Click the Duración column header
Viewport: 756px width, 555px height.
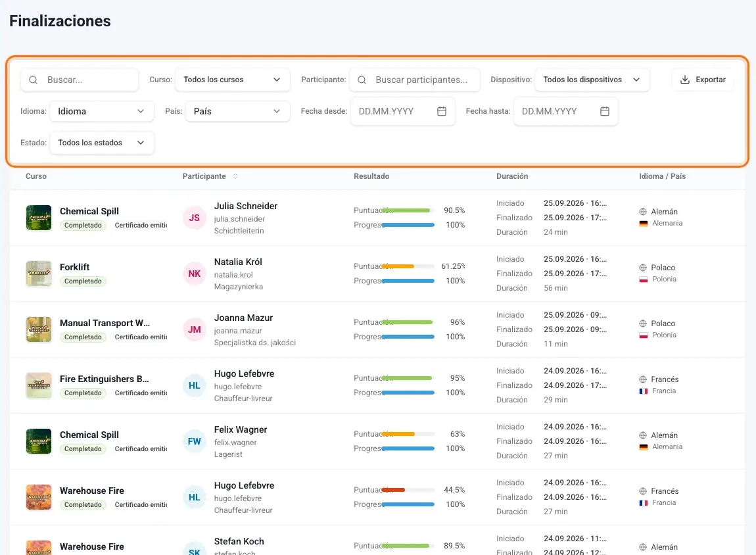[x=512, y=176]
